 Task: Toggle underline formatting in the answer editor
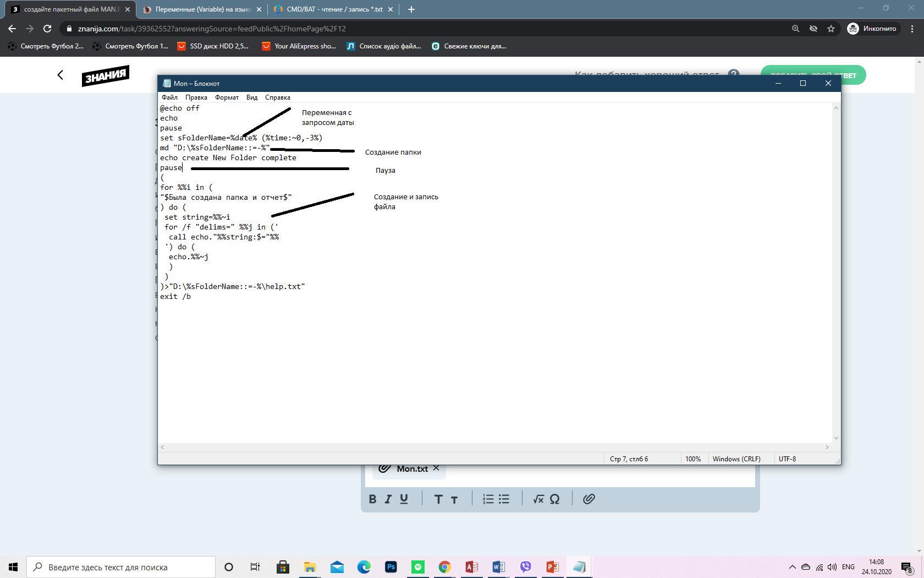(404, 499)
